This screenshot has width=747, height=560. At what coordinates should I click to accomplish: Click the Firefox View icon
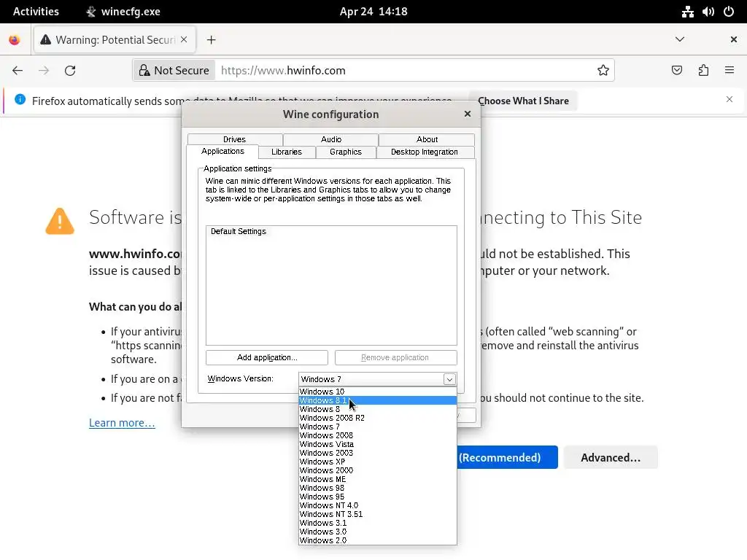tap(15, 40)
